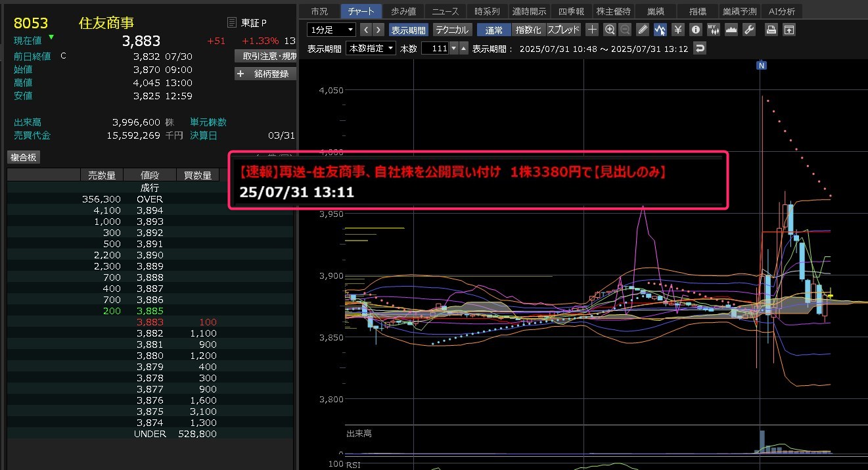Image resolution: width=868 pixels, height=470 pixels.
Task: Open the 歩み値 tab
Action: [403, 11]
